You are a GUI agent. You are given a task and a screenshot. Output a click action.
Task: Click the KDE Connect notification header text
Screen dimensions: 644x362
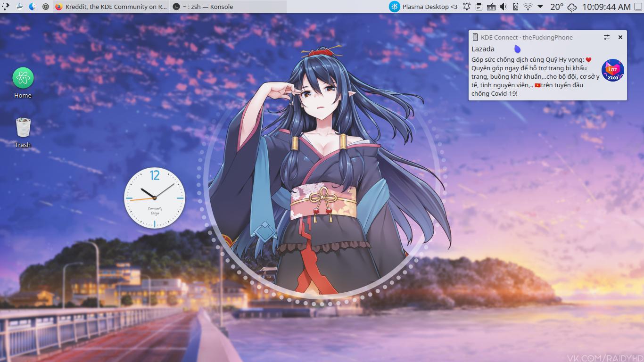point(527,37)
